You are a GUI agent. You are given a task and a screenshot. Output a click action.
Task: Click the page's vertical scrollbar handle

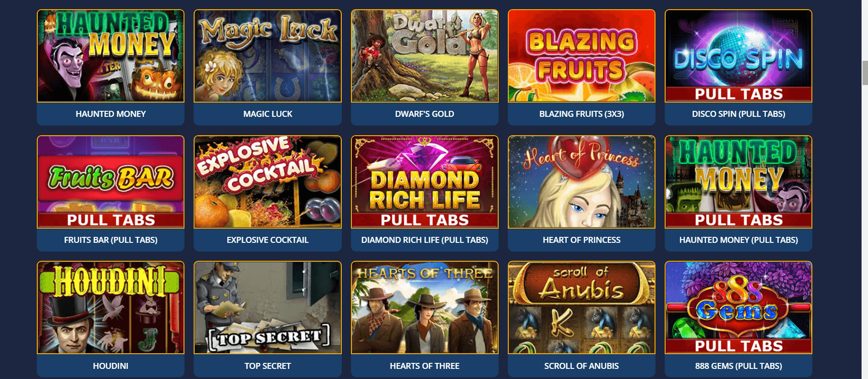pyautogui.click(x=865, y=73)
